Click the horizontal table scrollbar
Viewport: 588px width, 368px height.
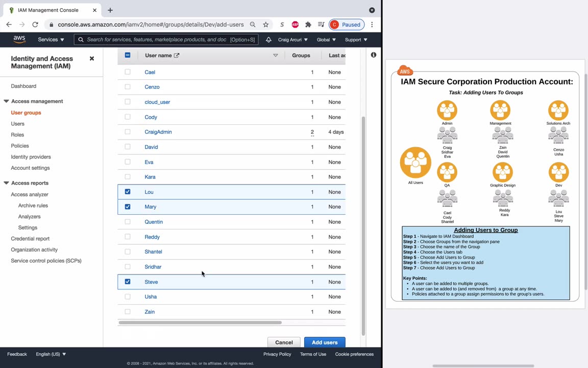click(200, 322)
